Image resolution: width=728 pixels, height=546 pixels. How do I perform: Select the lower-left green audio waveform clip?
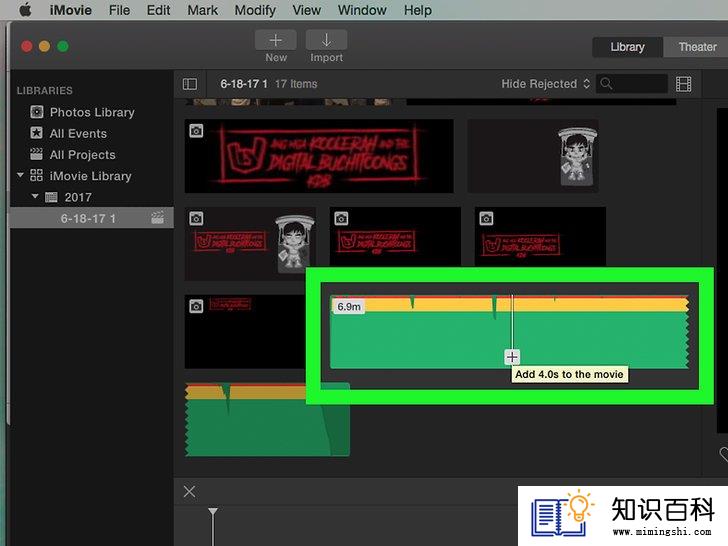point(267,419)
